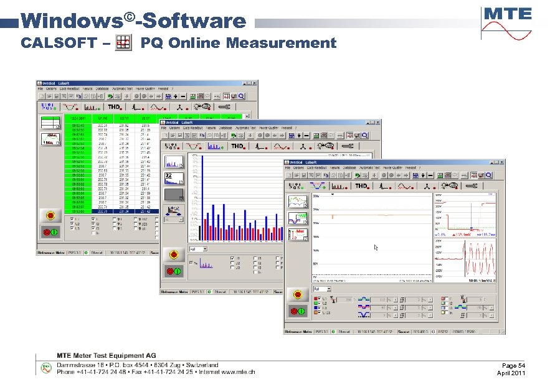Click the blue U3 color swatch in the front window

tap(316, 308)
